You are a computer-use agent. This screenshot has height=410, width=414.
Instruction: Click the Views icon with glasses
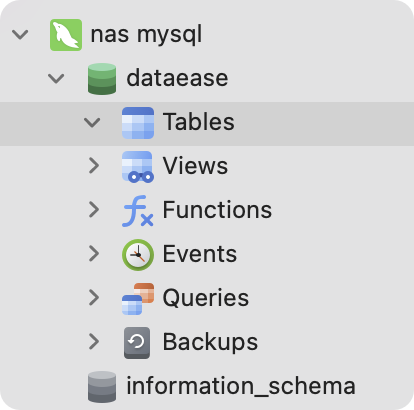[x=138, y=167]
